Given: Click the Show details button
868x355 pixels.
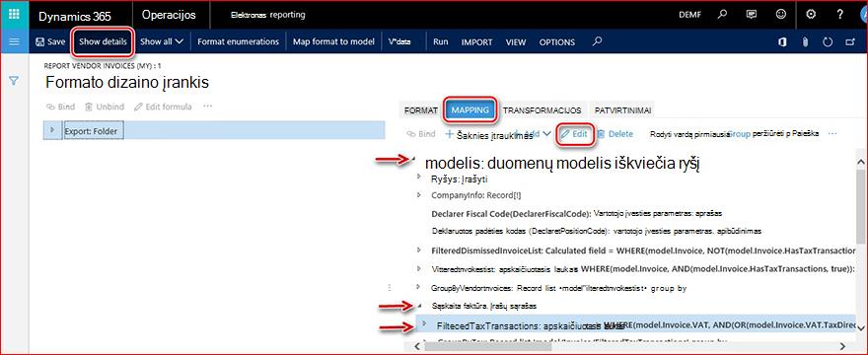Looking at the screenshot, I should click(103, 41).
